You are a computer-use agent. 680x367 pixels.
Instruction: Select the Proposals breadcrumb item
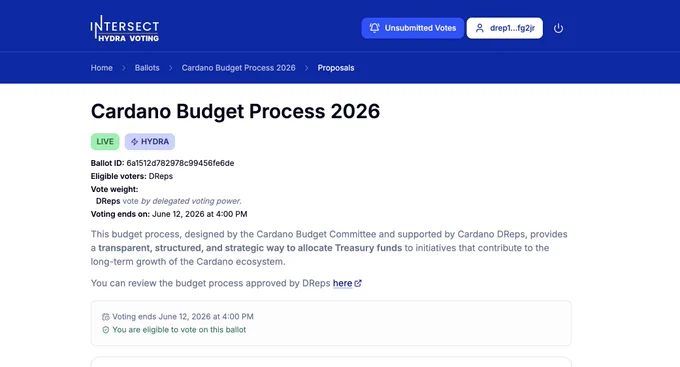click(x=336, y=68)
